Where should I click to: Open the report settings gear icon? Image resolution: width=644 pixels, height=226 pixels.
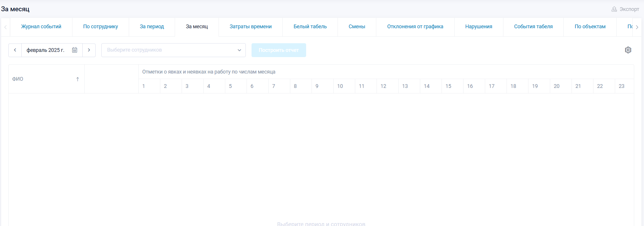[628, 50]
